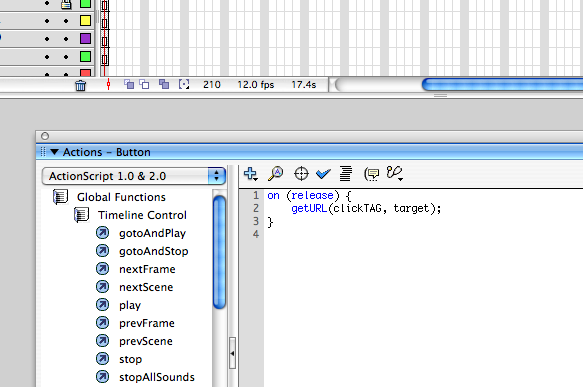Click the Auto format lines icon
This screenshot has height=387, width=583.
click(x=345, y=174)
